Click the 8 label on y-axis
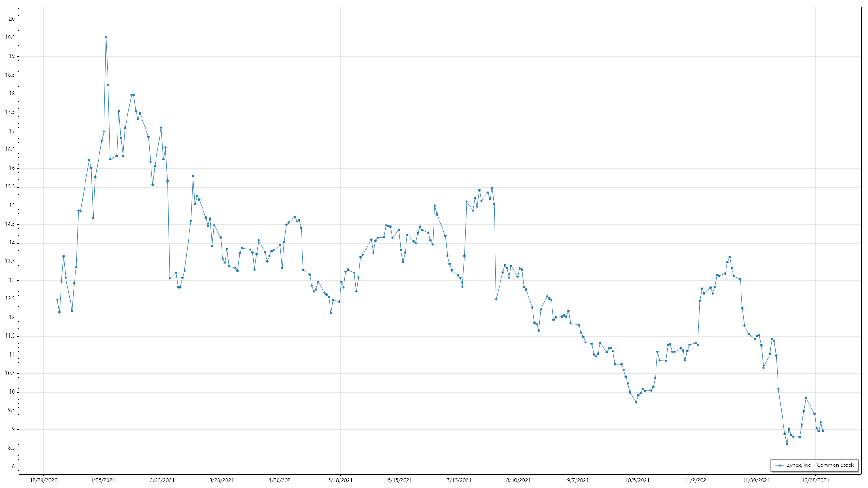The height and width of the screenshot is (488, 868). coord(14,466)
